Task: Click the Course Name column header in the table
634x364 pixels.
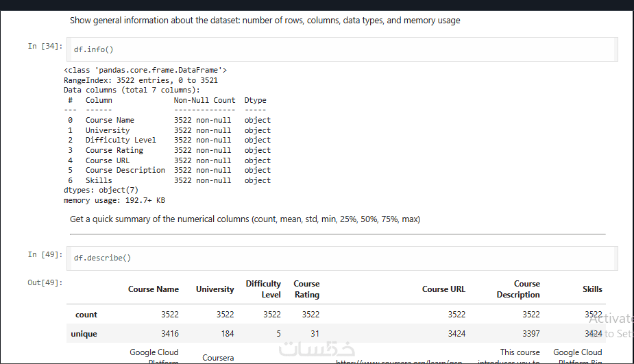Action: 153,289
